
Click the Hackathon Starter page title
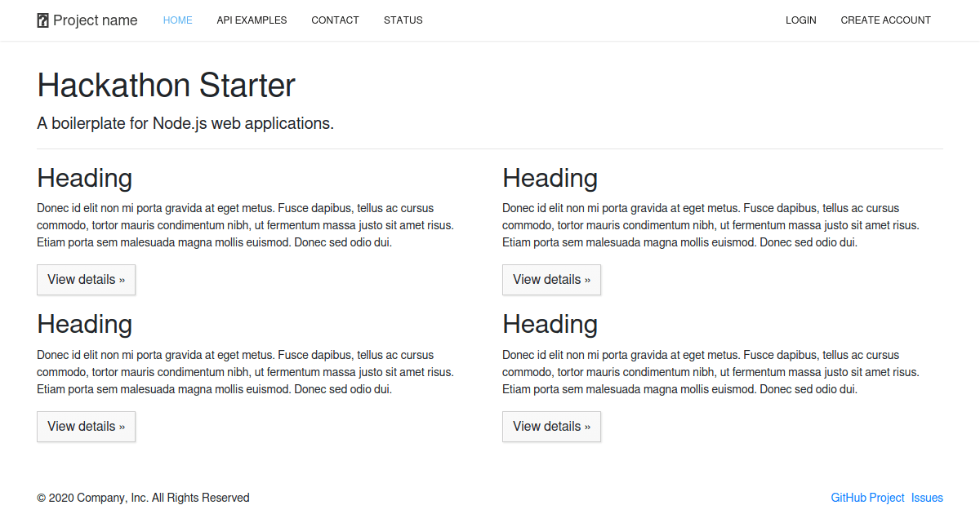coord(166,86)
